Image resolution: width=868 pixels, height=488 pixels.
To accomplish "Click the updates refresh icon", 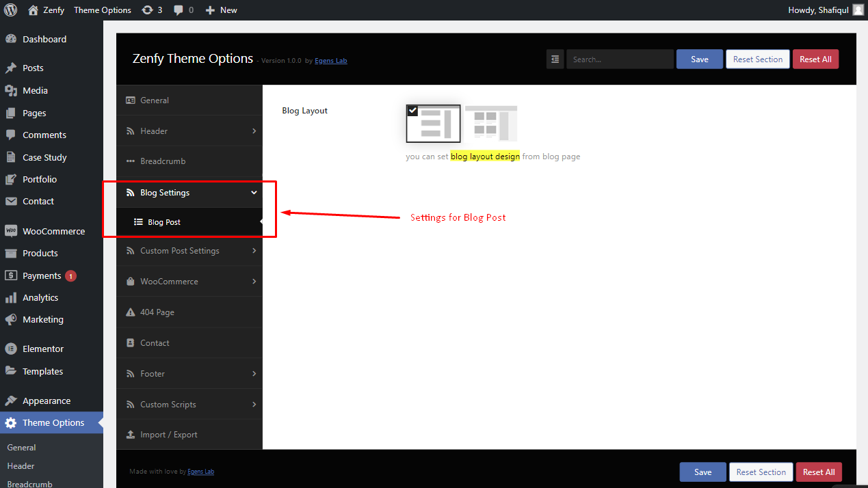I will [147, 10].
